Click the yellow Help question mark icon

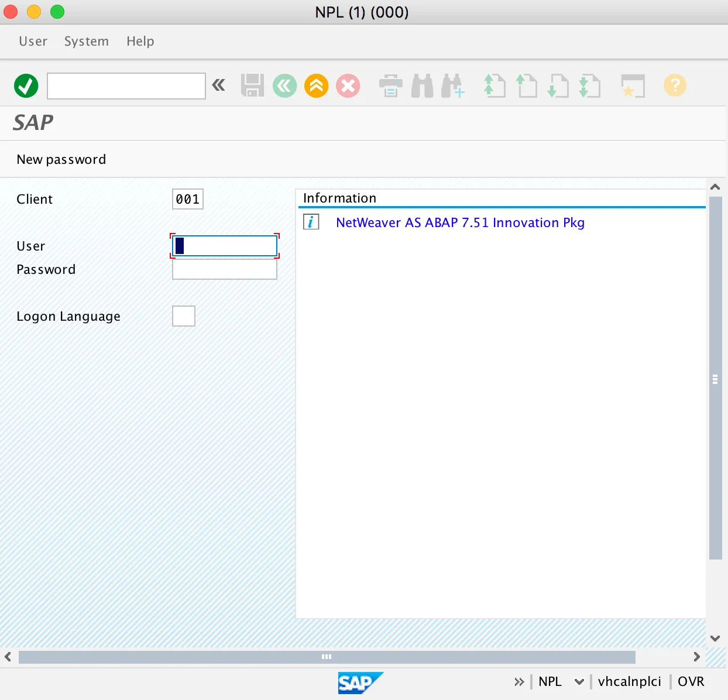675,86
